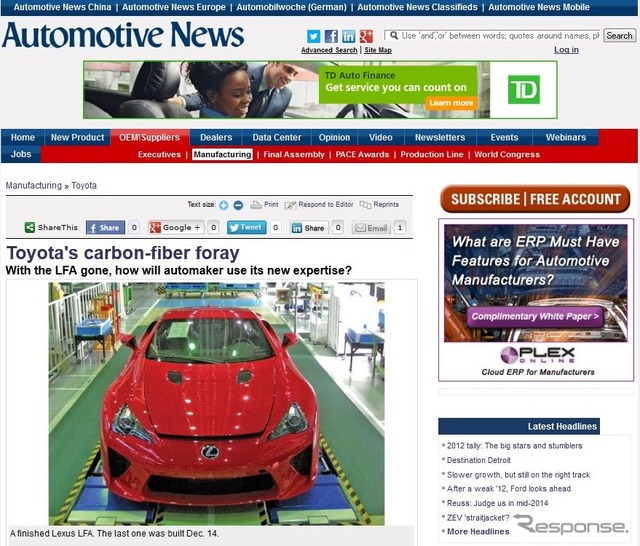Open the Opinion tab

tap(334, 138)
